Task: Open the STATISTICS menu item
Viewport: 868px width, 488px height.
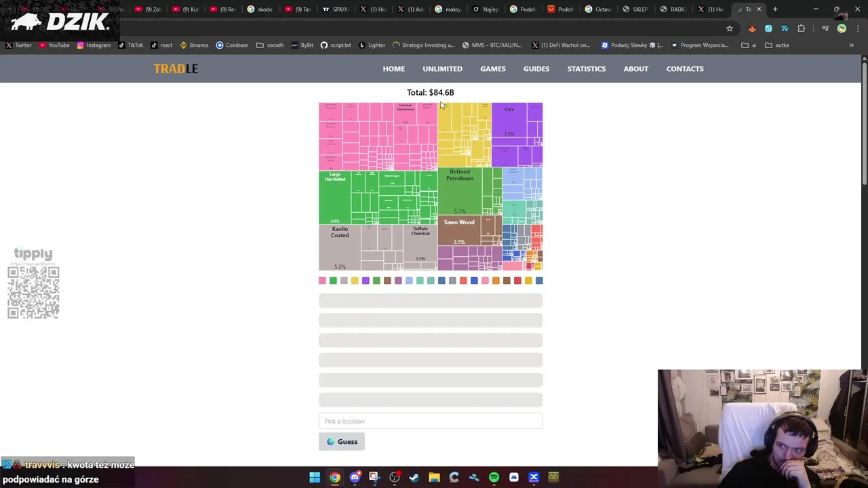Action: pos(587,68)
